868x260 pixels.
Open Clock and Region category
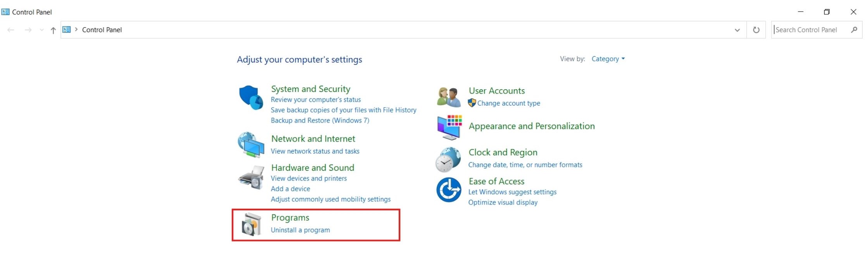(x=503, y=152)
